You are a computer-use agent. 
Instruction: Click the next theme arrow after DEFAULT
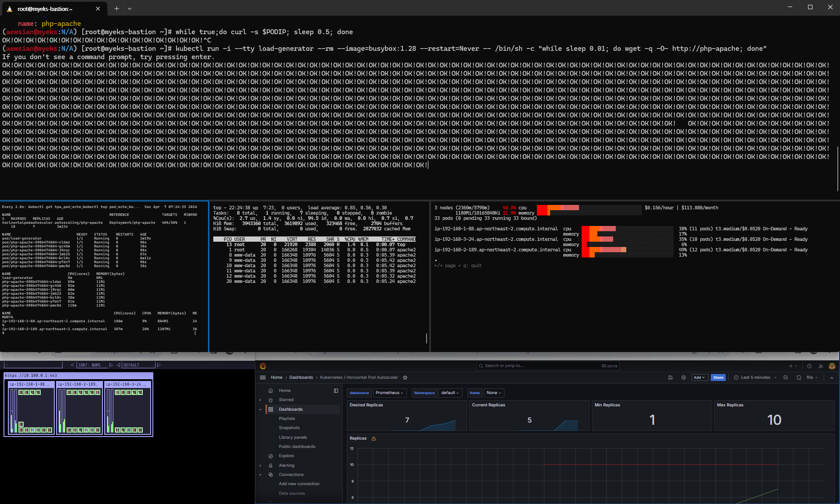click(x=159, y=365)
